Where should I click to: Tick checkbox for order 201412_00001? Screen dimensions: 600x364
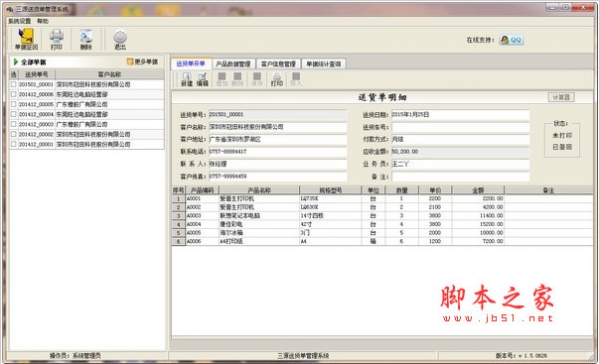(x=13, y=144)
